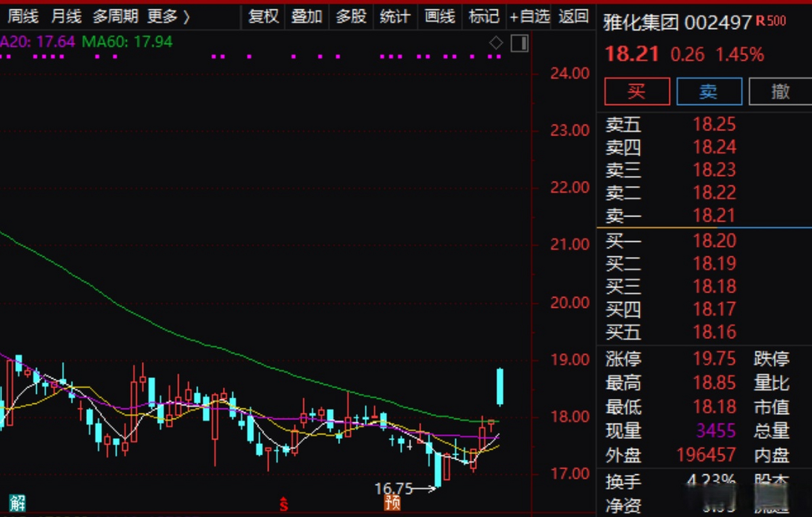This screenshot has width=812, height=517.
Task: Select 卖三 price 18.23
Action: (714, 170)
